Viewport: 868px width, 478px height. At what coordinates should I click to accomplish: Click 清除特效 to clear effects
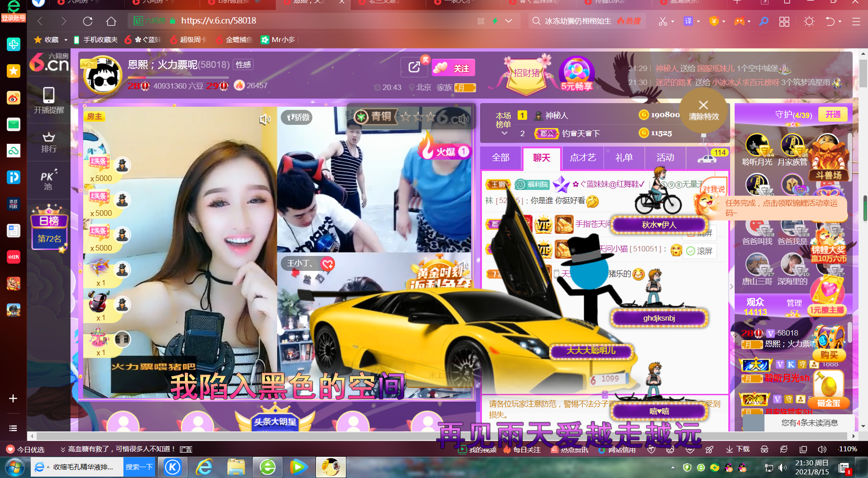pos(703,111)
